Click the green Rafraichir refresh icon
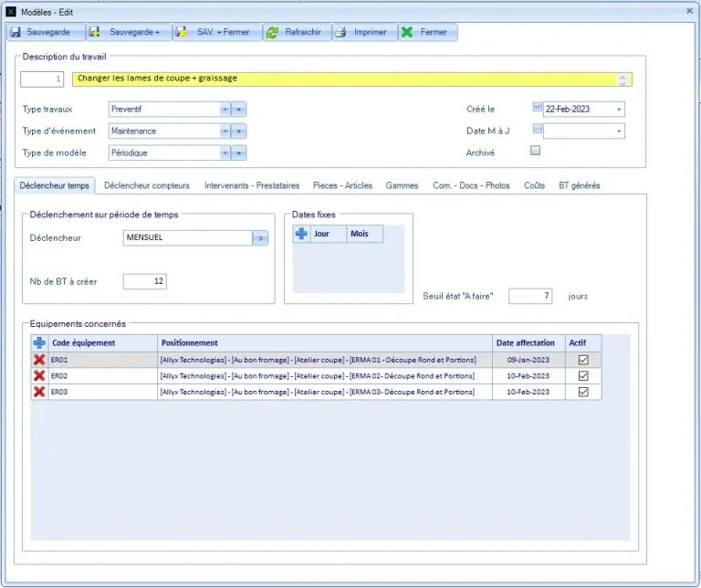Screen dimensions: 701x588 (272, 32)
